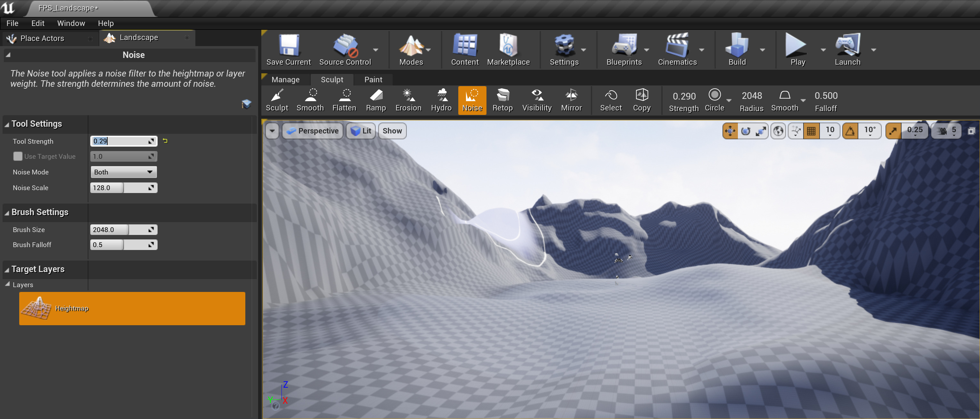Click the Perspective viewport button
Screen dimensions: 980x419
313,131
